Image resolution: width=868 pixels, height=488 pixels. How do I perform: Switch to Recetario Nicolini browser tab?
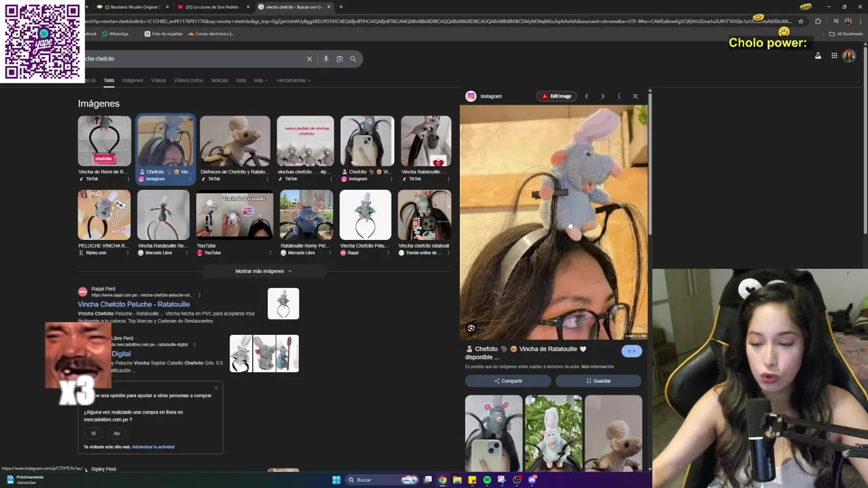[x=132, y=7]
